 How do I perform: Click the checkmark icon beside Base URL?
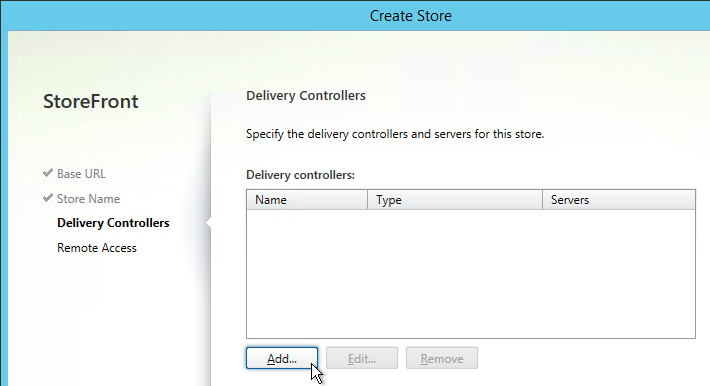pyautogui.click(x=48, y=173)
